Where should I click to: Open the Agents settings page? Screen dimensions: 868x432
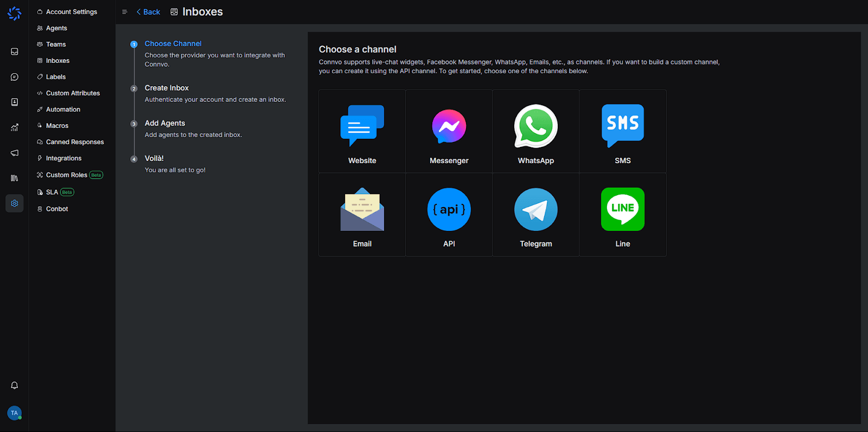tap(56, 28)
